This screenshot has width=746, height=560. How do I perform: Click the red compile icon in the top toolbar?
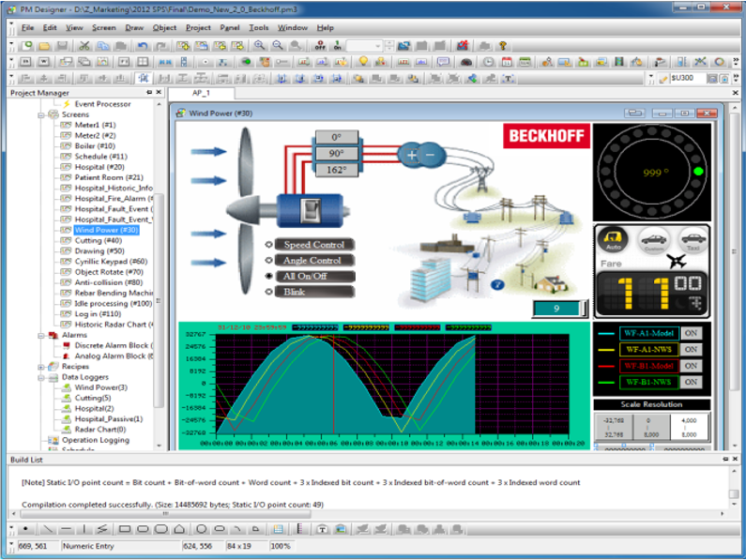click(x=462, y=46)
